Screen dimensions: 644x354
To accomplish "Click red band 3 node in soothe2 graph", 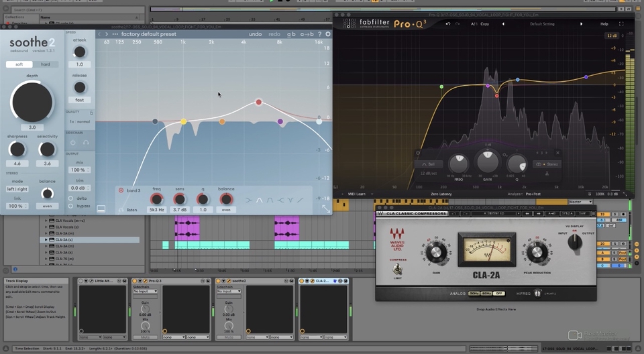I will tap(258, 102).
